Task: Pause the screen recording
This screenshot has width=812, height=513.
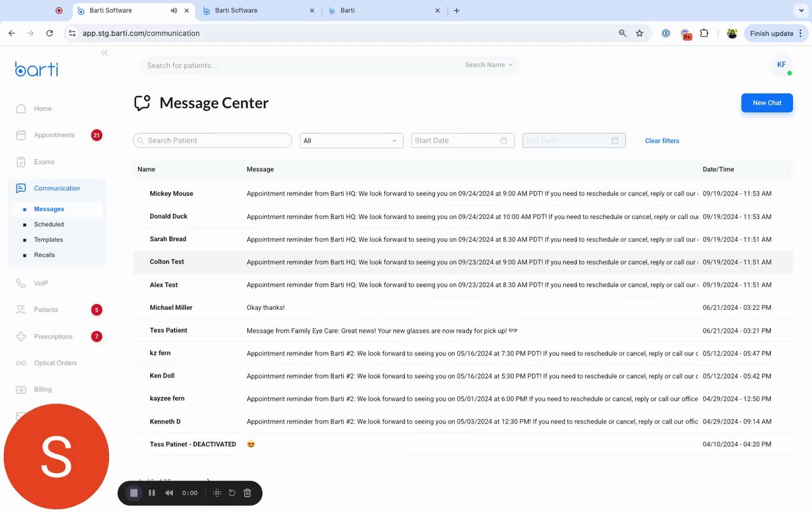Action: (152, 493)
